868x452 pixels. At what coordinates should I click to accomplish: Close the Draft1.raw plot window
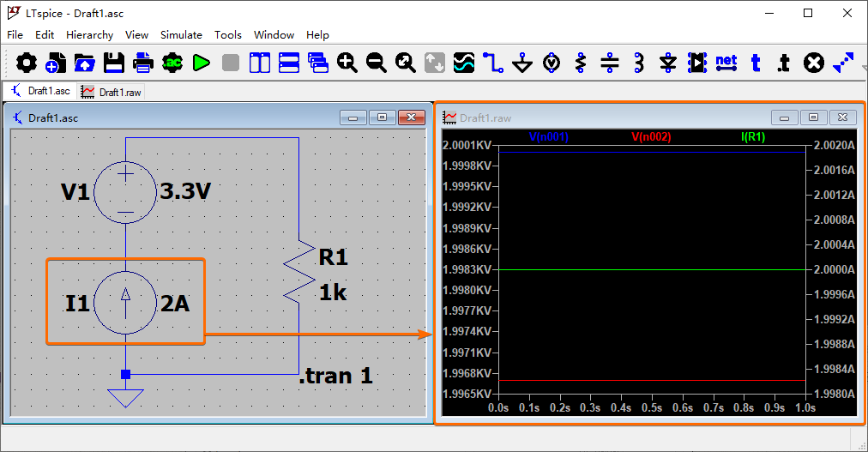[842, 118]
